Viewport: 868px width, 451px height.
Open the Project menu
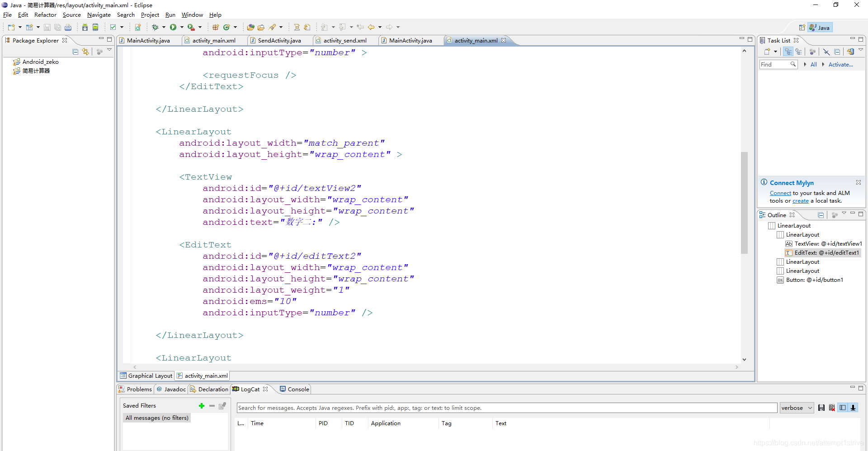(x=150, y=15)
